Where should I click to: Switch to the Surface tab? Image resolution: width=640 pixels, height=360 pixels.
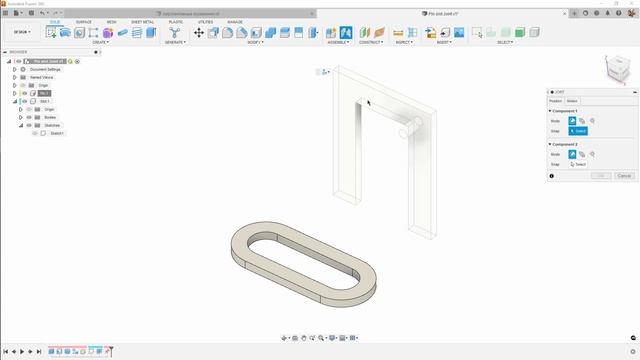(84, 22)
